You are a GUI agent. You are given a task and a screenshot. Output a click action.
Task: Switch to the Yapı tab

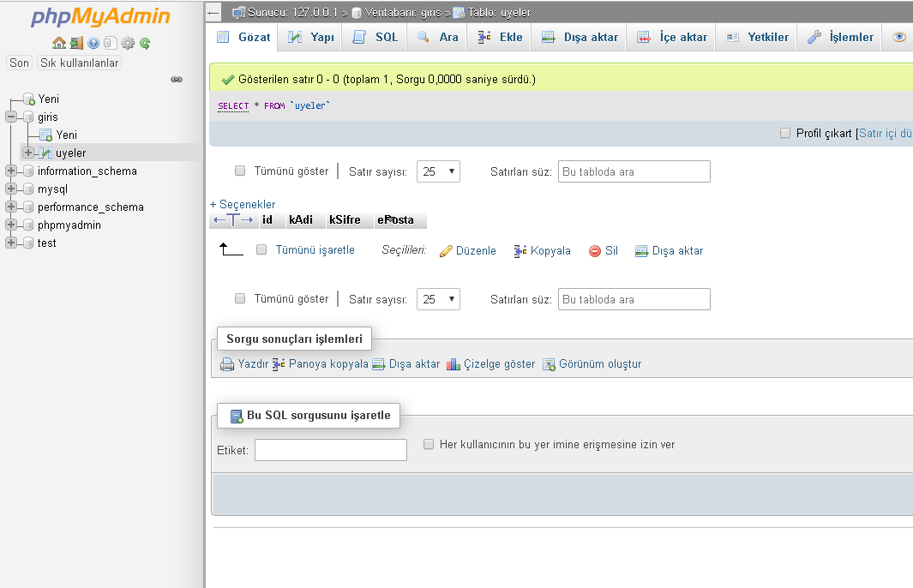(310, 37)
